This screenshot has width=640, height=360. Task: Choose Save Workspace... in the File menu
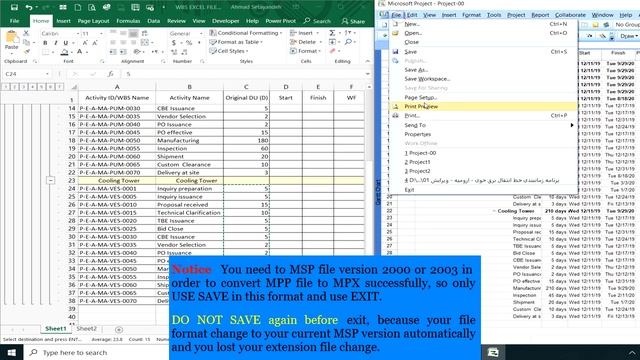(x=483, y=79)
